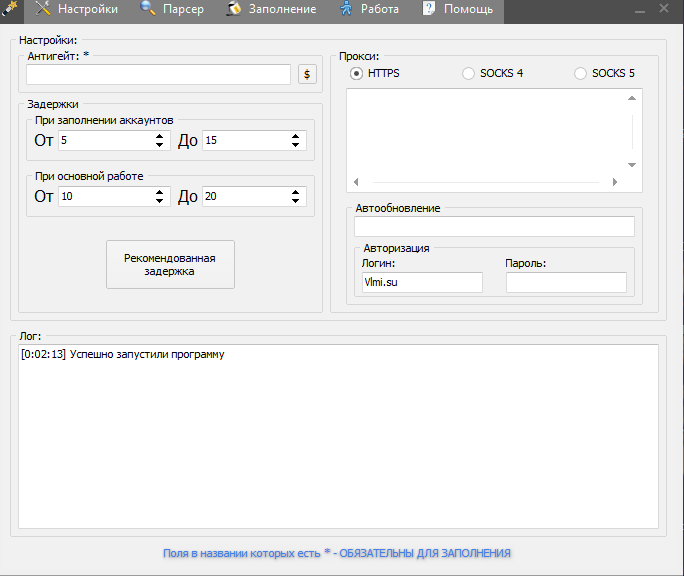Select the HTTPS proxy radio button
Viewport: 684px width, 576px height.
357,73
